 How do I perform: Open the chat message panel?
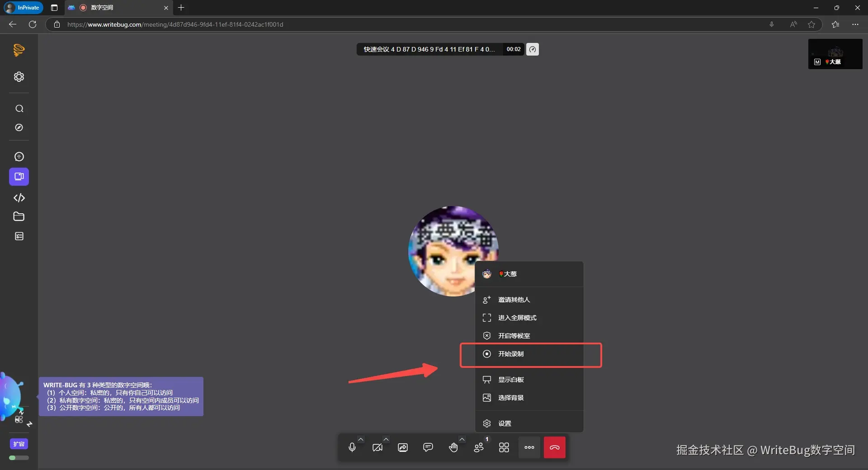point(428,447)
